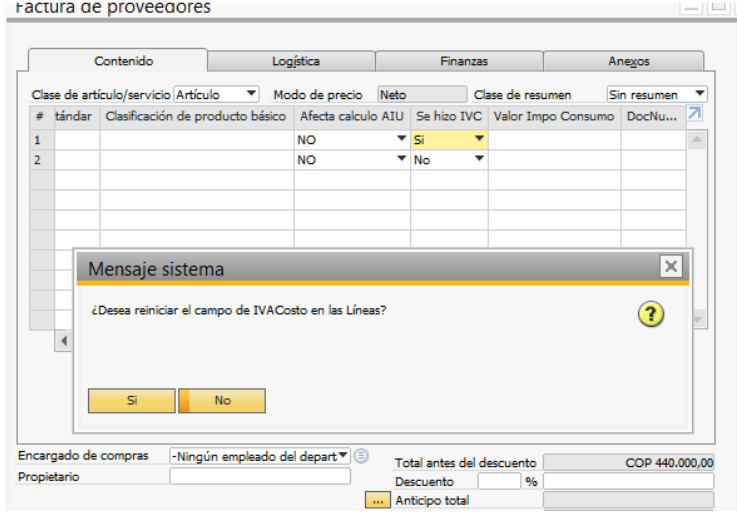Click the info icon beside Encargado de compras
737x516 pixels.
pyautogui.click(x=361, y=456)
